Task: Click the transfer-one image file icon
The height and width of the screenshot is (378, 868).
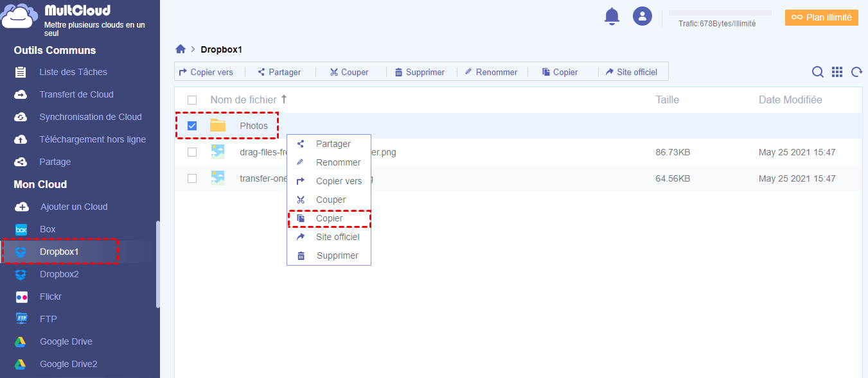Action: pos(218,178)
